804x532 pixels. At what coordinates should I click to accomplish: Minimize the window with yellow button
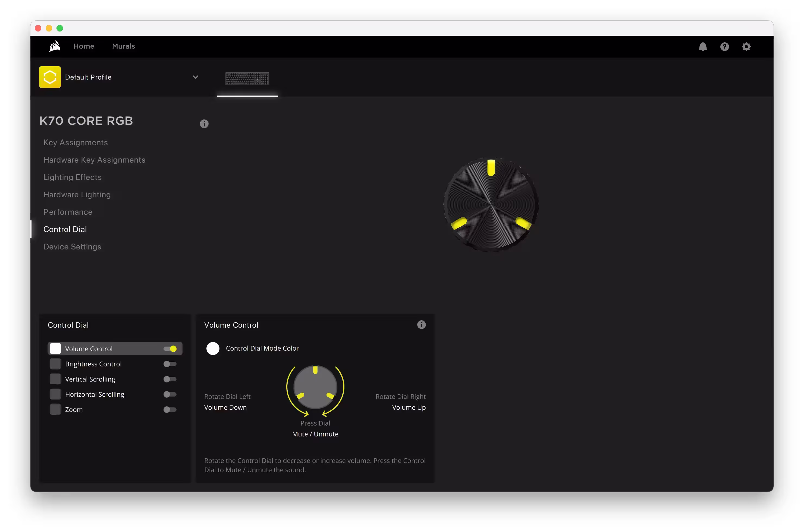coord(49,28)
